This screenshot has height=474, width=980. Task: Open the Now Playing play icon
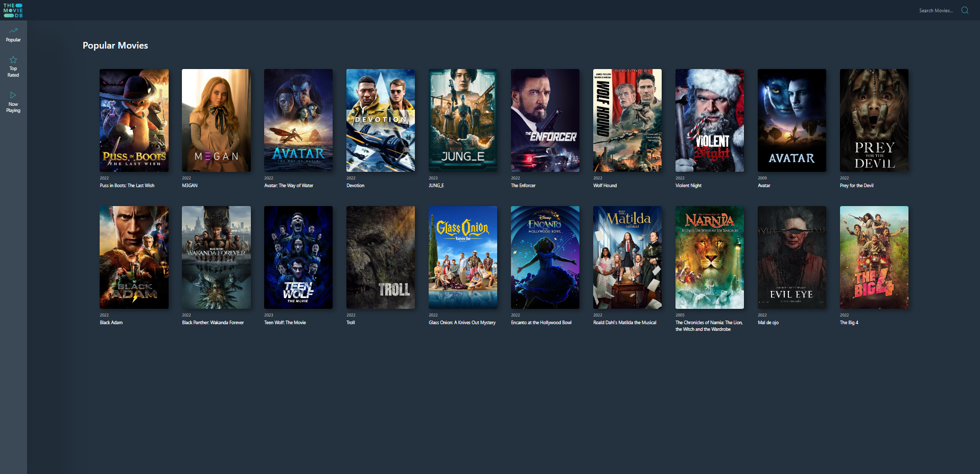point(13,95)
